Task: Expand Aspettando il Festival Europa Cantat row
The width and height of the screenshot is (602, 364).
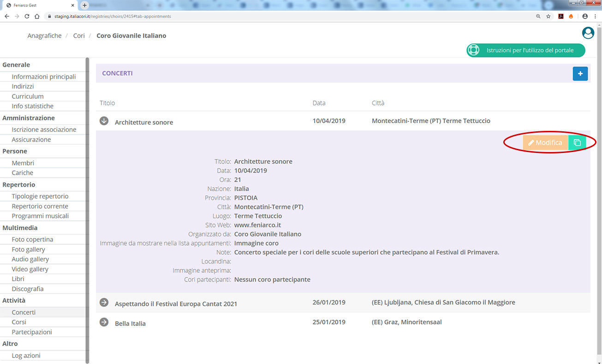Action: click(104, 302)
